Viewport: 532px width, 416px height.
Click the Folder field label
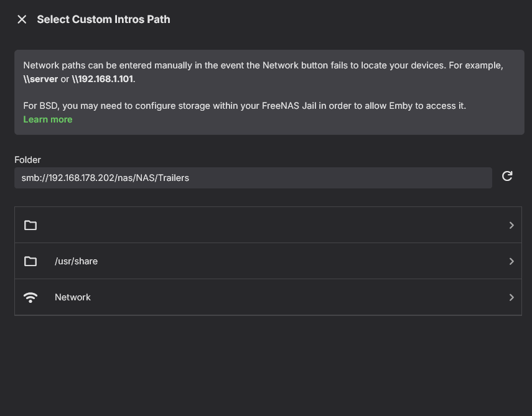pyautogui.click(x=27, y=160)
